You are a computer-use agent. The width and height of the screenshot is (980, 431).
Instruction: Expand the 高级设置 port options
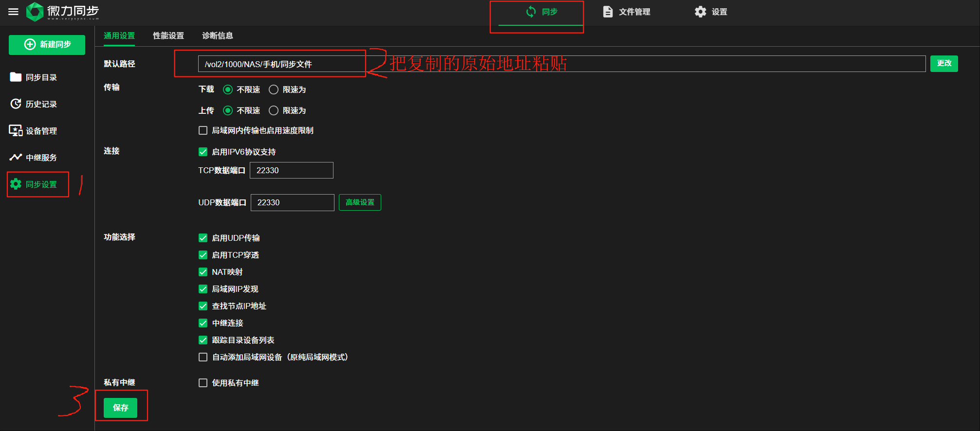point(360,202)
